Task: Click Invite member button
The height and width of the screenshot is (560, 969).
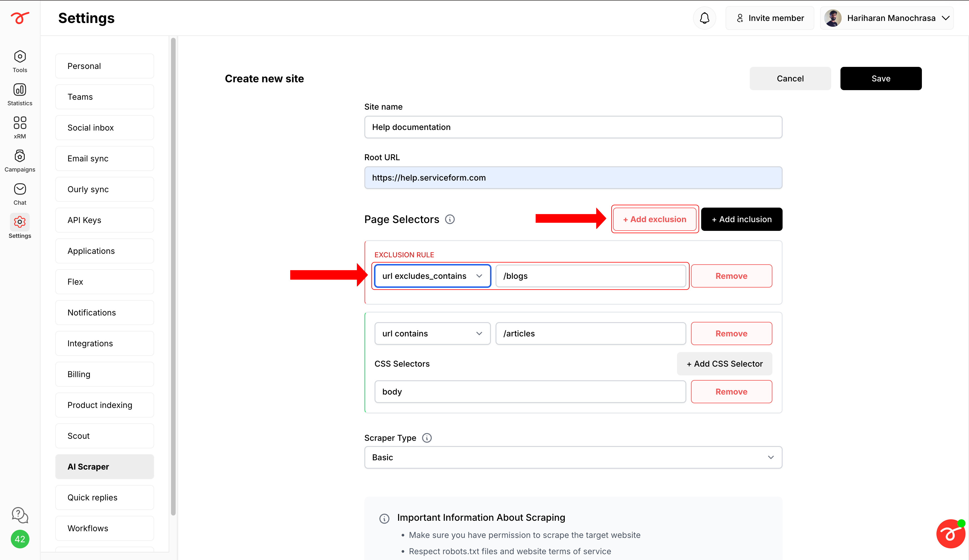Action: 769,18
